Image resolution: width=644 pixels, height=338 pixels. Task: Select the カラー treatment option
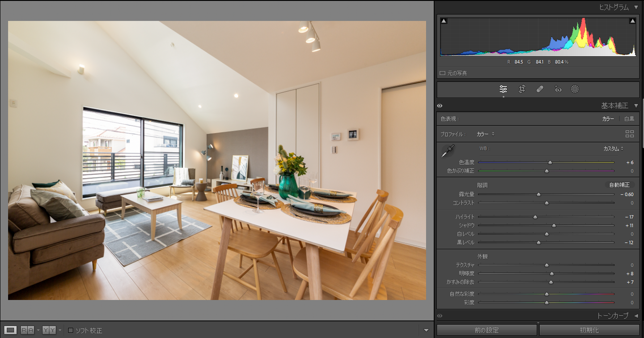tap(608, 119)
